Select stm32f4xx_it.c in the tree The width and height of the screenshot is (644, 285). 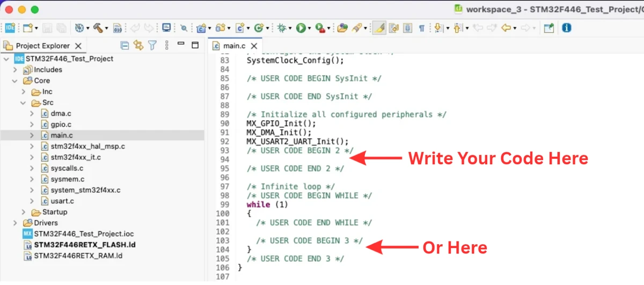[76, 157]
